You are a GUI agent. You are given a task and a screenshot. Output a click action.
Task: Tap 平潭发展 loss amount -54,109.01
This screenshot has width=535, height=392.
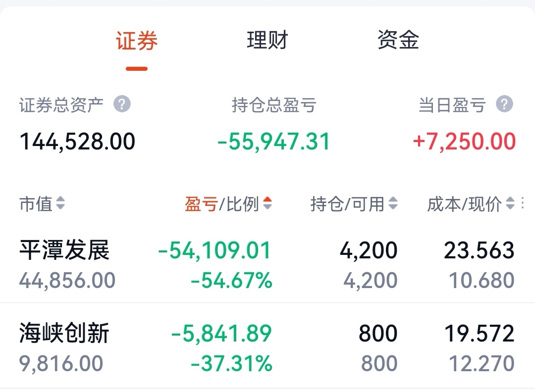pos(214,250)
